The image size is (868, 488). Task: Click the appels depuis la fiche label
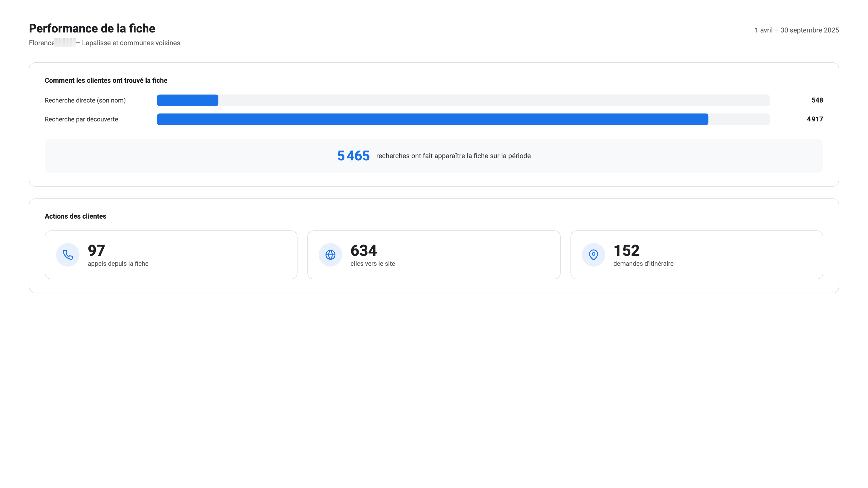coord(118,264)
